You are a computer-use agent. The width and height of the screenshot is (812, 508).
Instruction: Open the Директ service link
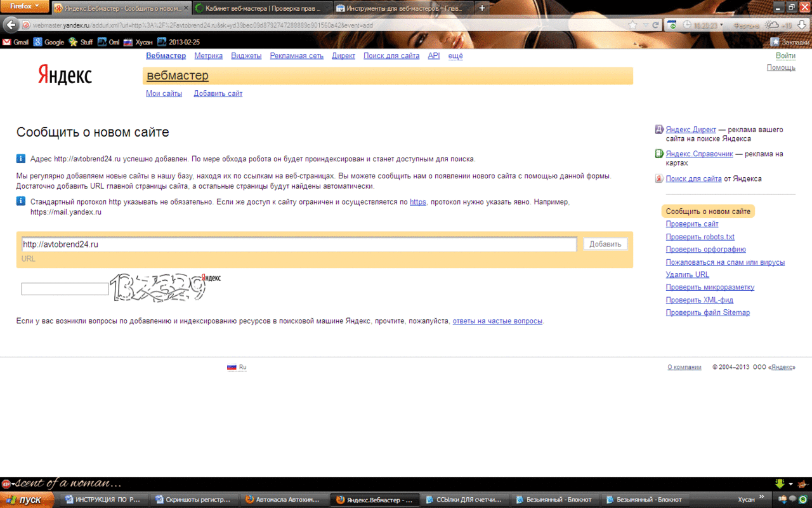(343, 56)
